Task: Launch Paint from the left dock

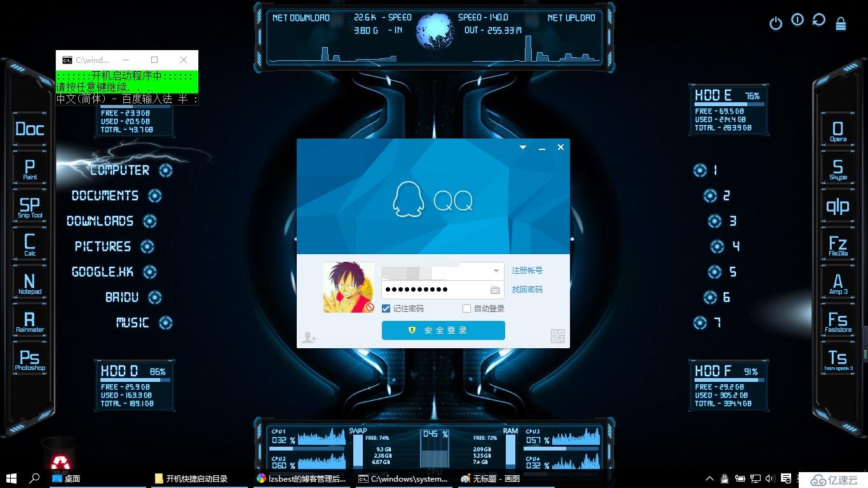Action: point(30,169)
